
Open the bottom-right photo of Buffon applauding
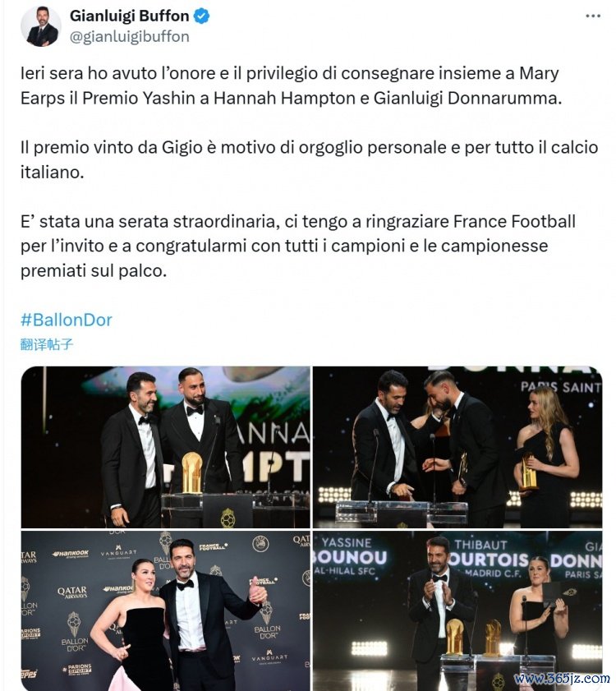tap(457, 610)
